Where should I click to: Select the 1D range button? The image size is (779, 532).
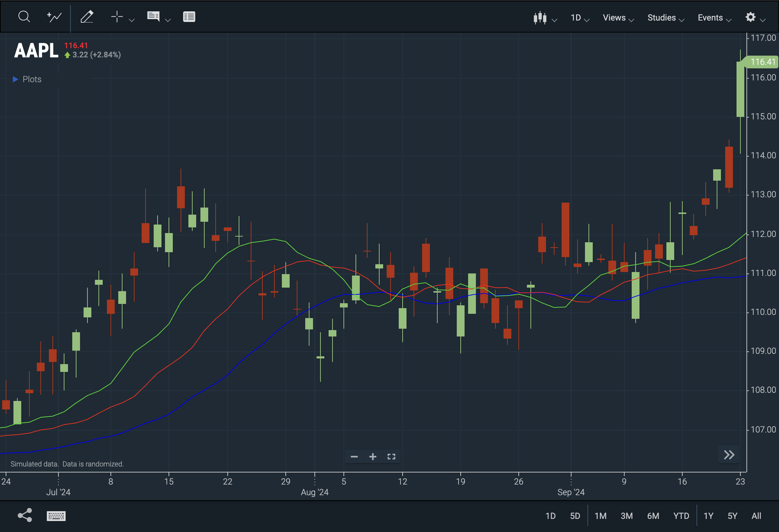550,516
